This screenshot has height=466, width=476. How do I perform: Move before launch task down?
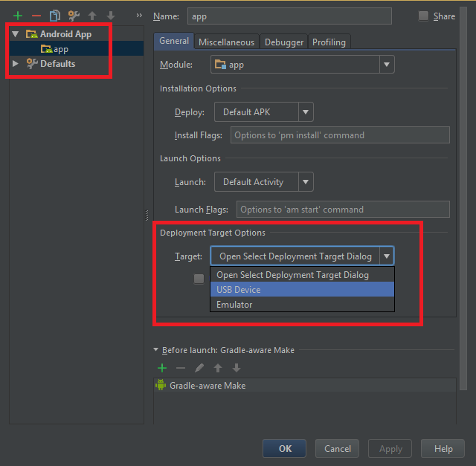pyautogui.click(x=237, y=368)
